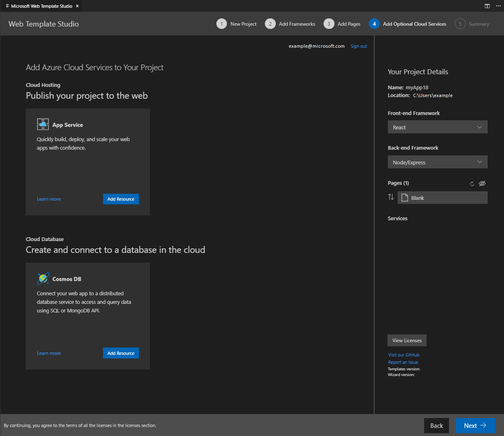
Task: Click step 4 circle icon
Action: tap(374, 24)
